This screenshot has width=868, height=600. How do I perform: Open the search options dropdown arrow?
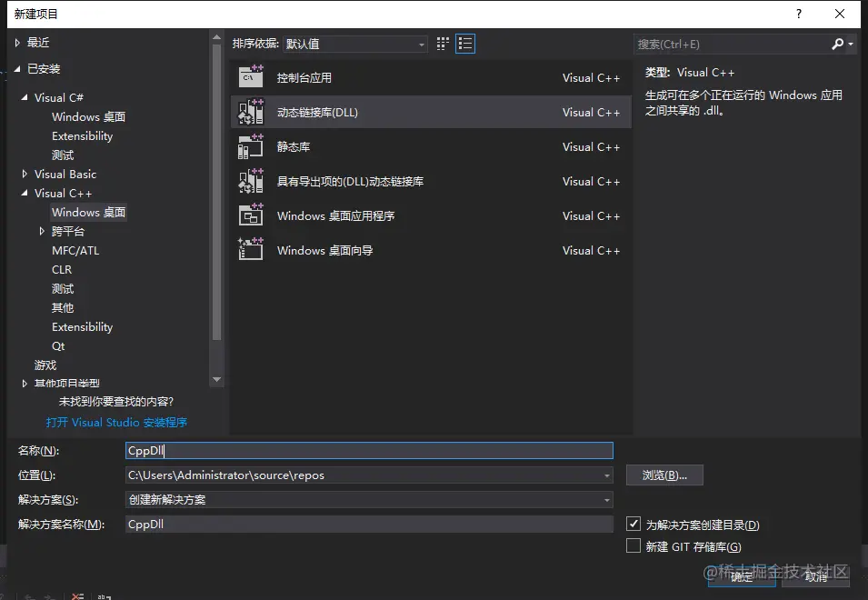pyautogui.click(x=851, y=44)
